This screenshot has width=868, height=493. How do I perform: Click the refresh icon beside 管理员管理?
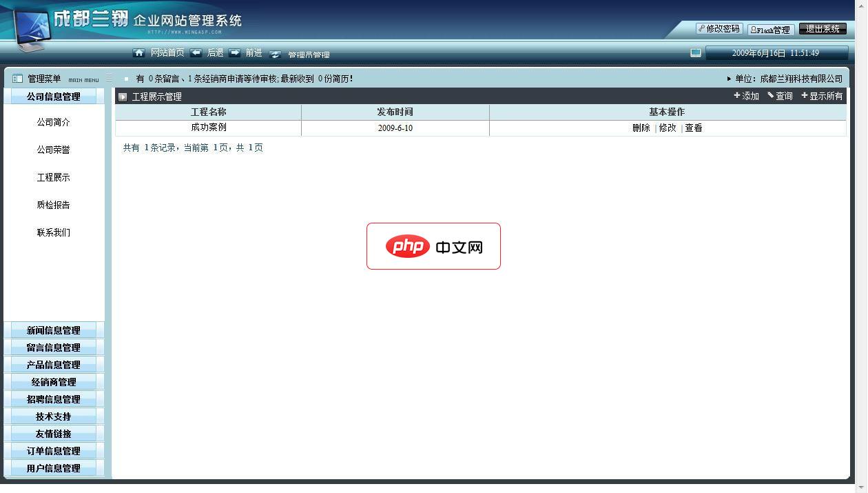[275, 54]
